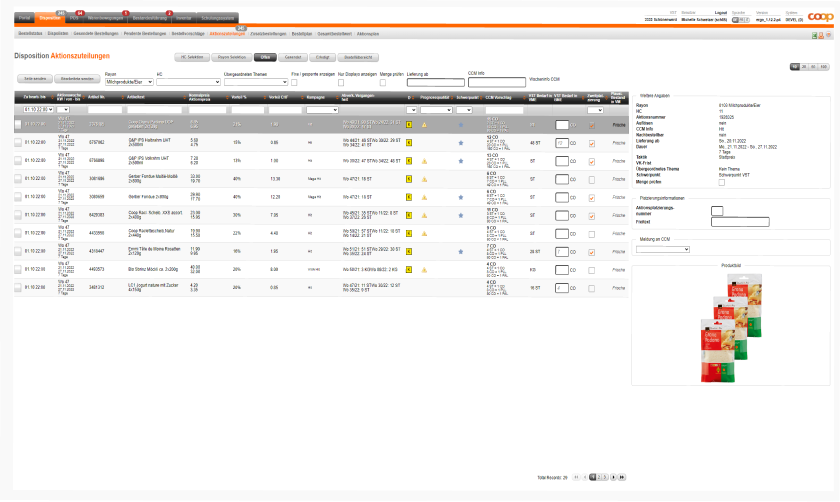Click the Bearbeitete senden button

[x=77, y=79]
